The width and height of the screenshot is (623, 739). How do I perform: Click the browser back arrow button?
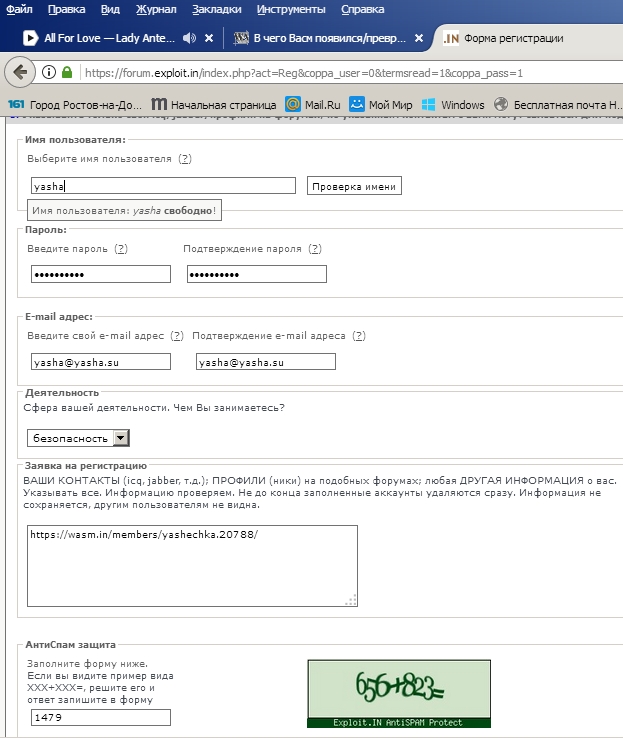point(18,72)
